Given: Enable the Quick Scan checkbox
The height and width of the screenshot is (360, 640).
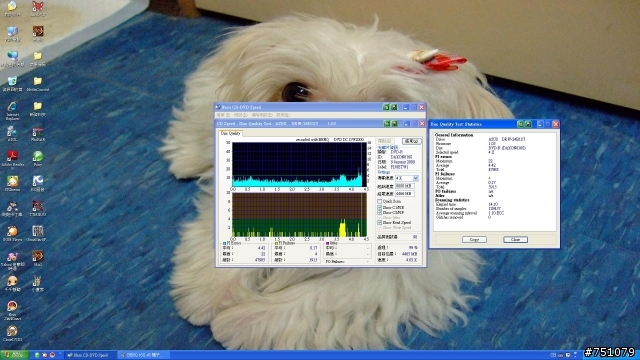Looking at the screenshot, I should tap(380, 202).
